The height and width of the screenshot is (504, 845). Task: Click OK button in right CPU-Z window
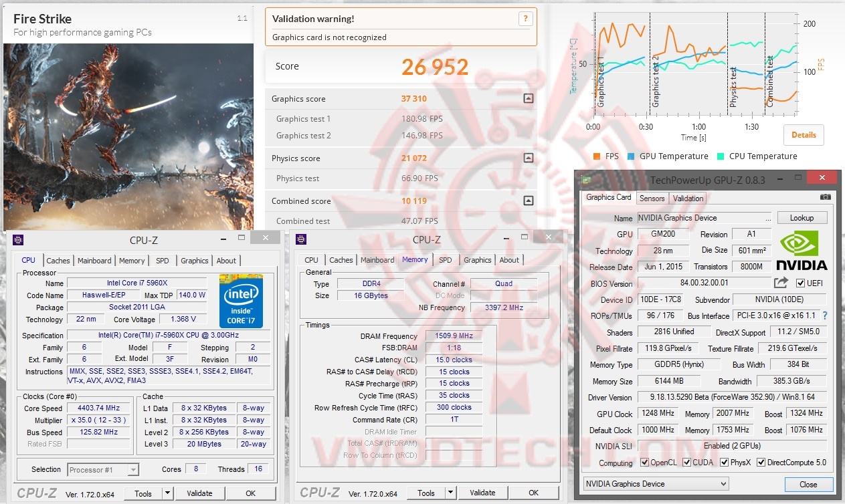point(533,493)
